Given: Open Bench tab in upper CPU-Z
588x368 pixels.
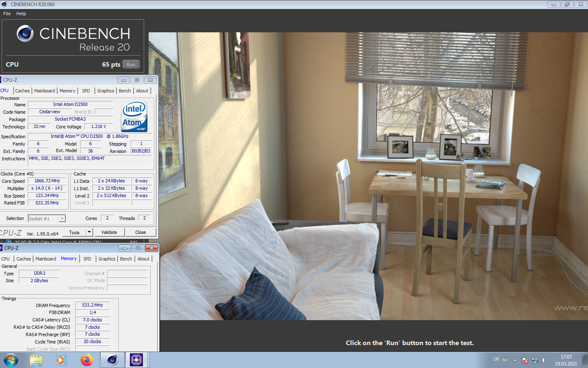Looking at the screenshot, I should [x=125, y=91].
